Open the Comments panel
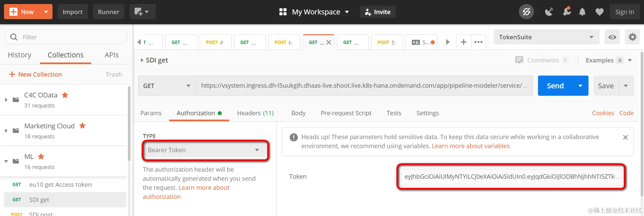Viewport: 644px width, 216px height. click(x=541, y=60)
